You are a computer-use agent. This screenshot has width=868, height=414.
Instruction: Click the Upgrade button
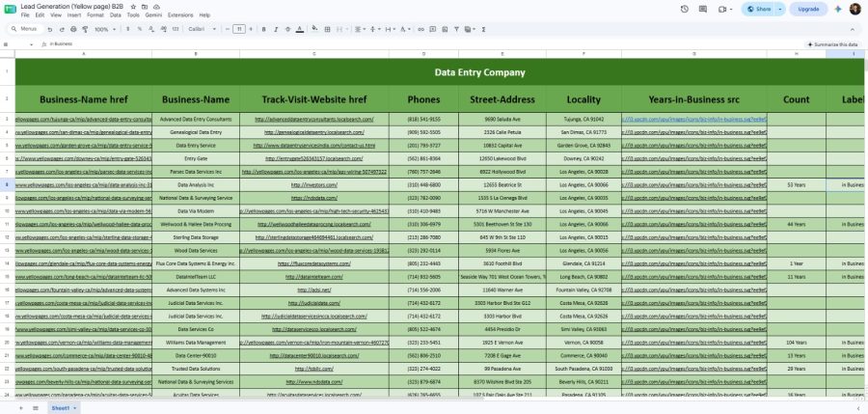coord(808,9)
